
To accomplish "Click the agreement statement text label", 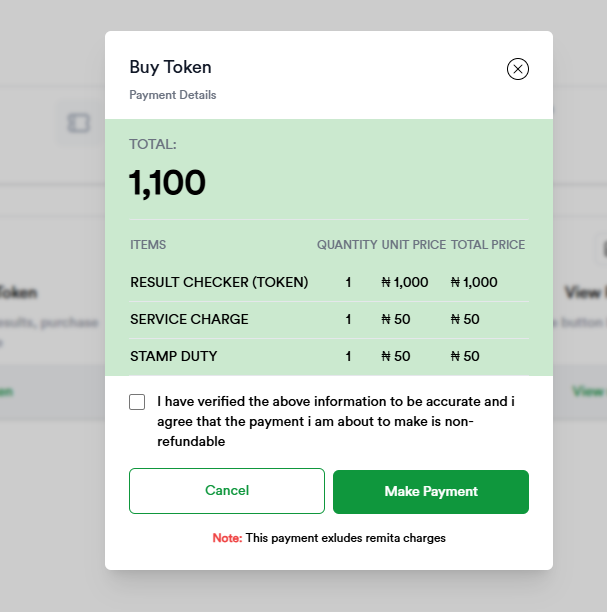I will (335, 421).
